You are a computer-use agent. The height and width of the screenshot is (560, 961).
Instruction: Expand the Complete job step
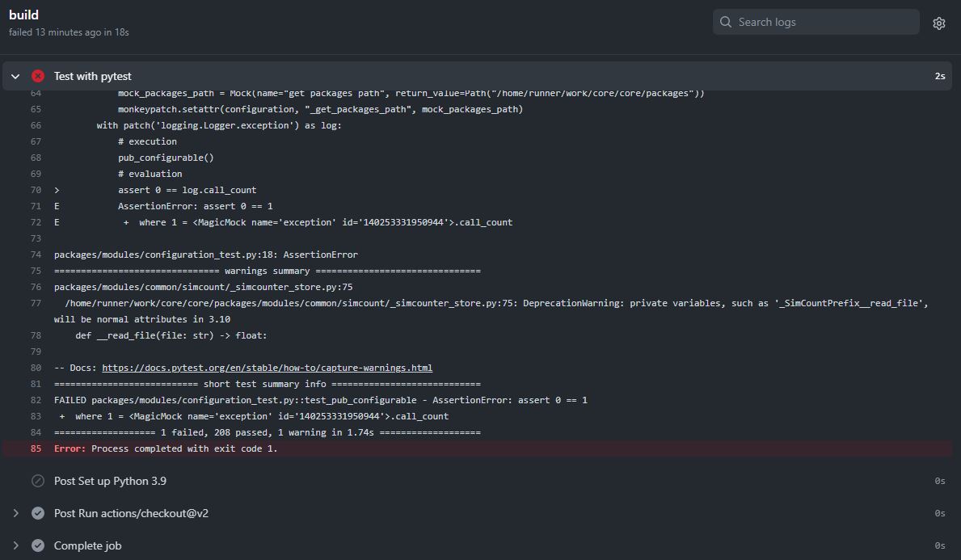click(x=15, y=545)
